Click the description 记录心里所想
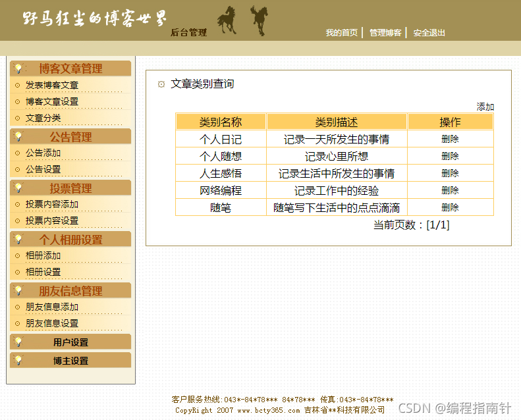The width and height of the screenshot is (521, 420). click(x=337, y=157)
